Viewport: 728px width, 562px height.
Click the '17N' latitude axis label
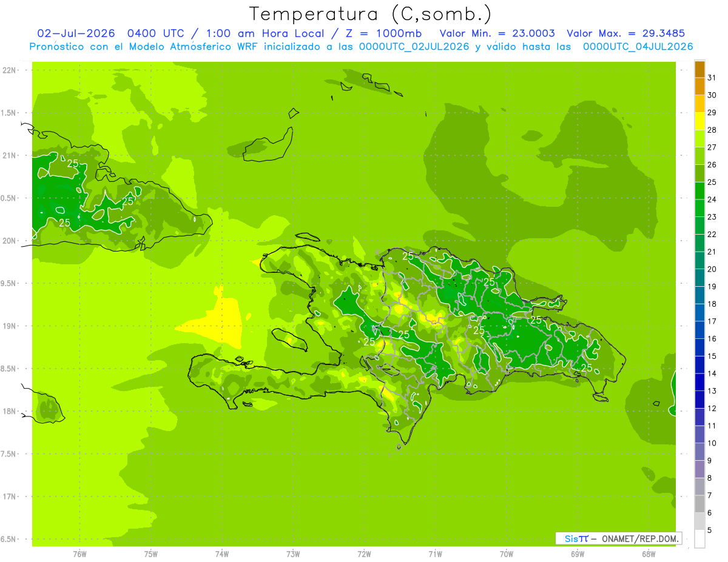pyautogui.click(x=9, y=497)
